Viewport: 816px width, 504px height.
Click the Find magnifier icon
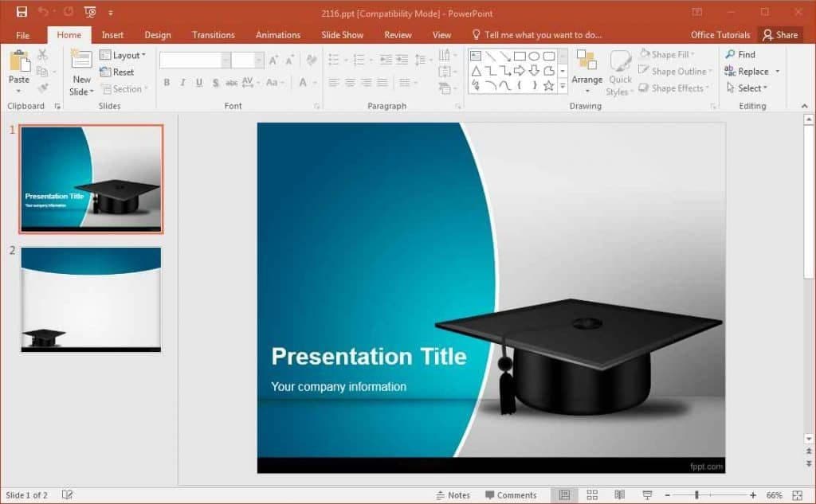pos(730,54)
